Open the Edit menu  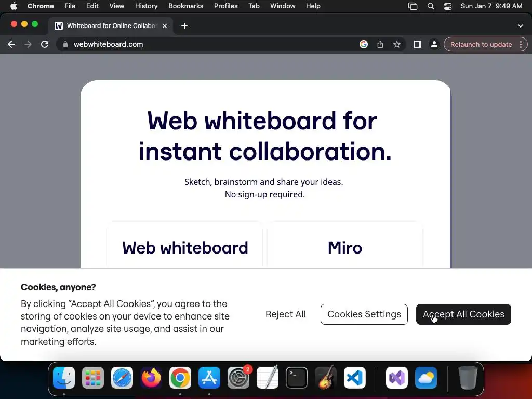point(92,6)
